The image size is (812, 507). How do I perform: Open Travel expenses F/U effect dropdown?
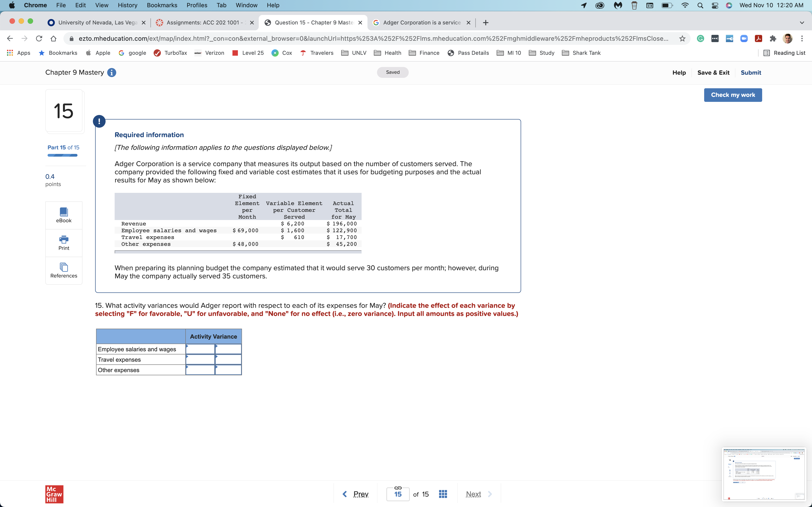click(x=228, y=359)
